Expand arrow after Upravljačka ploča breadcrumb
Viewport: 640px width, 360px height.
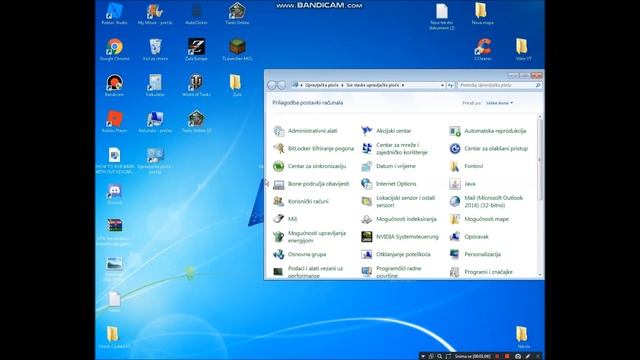(342, 85)
